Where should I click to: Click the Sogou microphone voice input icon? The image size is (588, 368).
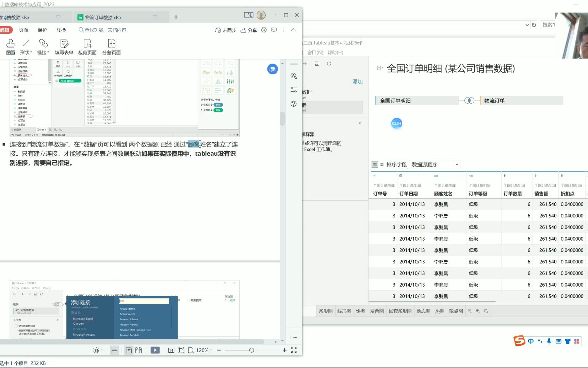pyautogui.click(x=549, y=341)
